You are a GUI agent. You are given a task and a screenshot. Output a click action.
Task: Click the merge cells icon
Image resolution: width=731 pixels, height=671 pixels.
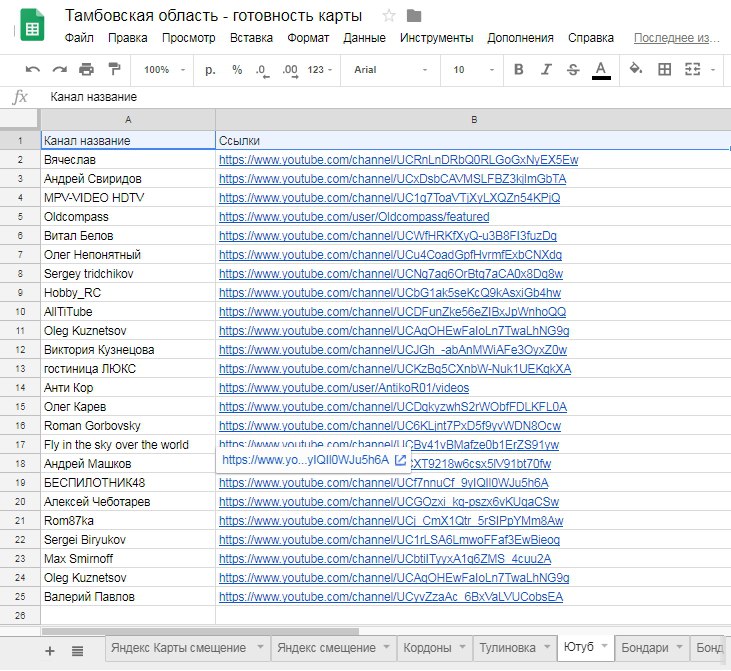pos(692,69)
